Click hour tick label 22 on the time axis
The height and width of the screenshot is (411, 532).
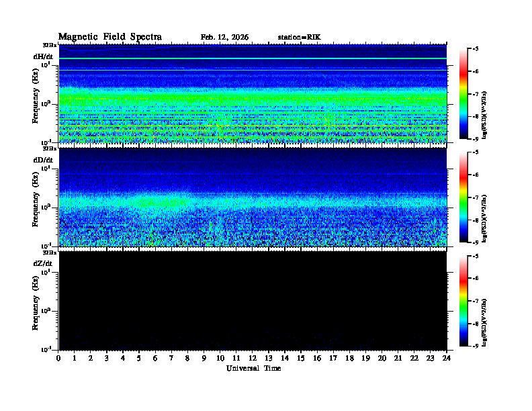pos(414,359)
